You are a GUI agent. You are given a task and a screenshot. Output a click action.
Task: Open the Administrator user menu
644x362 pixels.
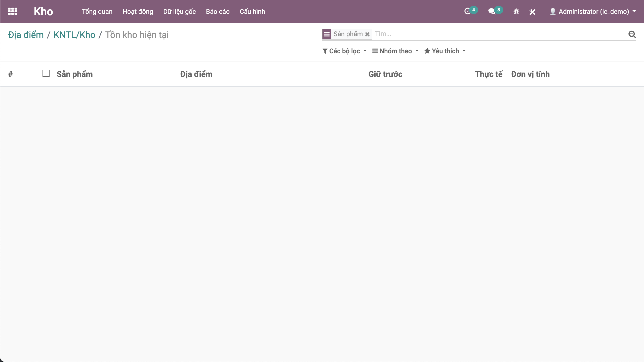[593, 12]
